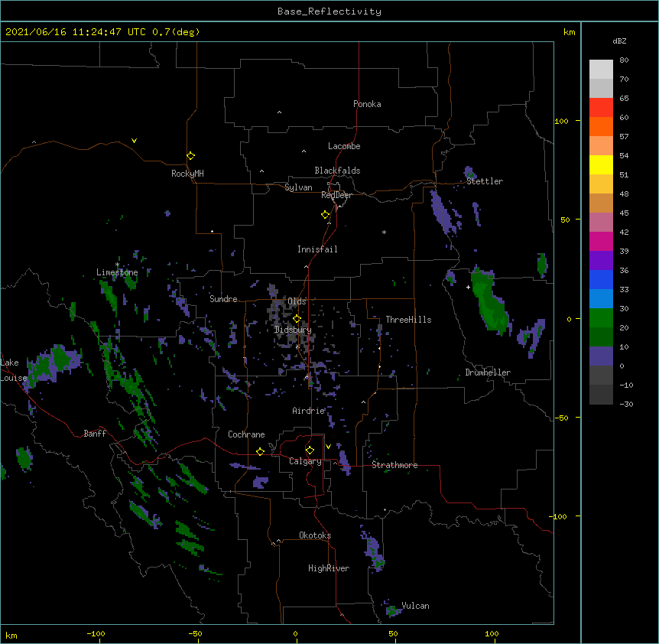
Task: Select the red 60-65 dBZ legend swatch
Action: 601,108
